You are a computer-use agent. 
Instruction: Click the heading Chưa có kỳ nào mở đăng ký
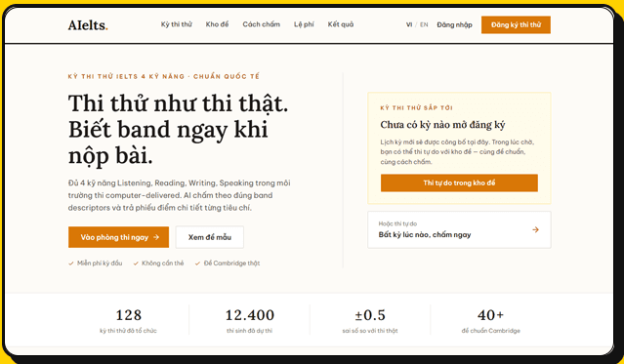(442, 125)
